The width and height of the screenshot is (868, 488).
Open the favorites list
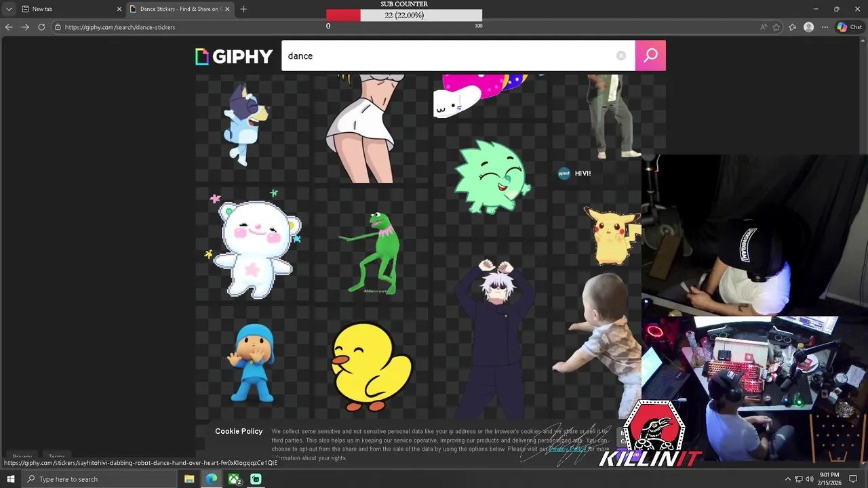point(792,27)
